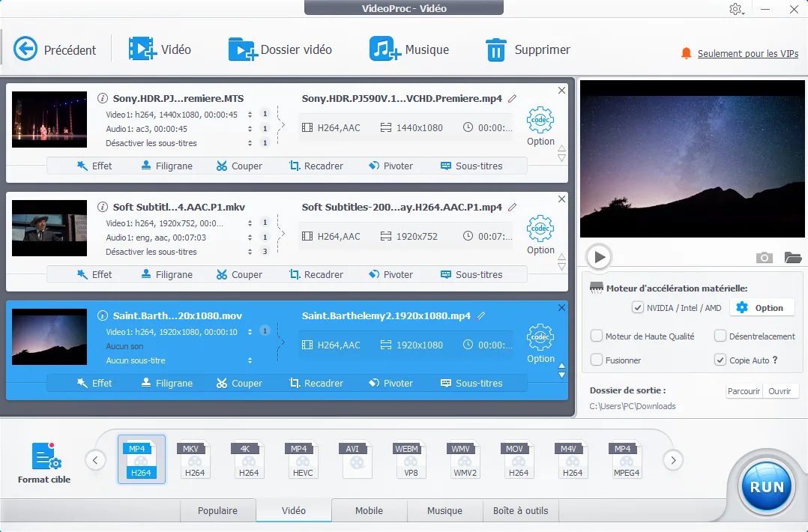Add music with the Musique icon
Viewport: 808px width, 532px height.
385,49
